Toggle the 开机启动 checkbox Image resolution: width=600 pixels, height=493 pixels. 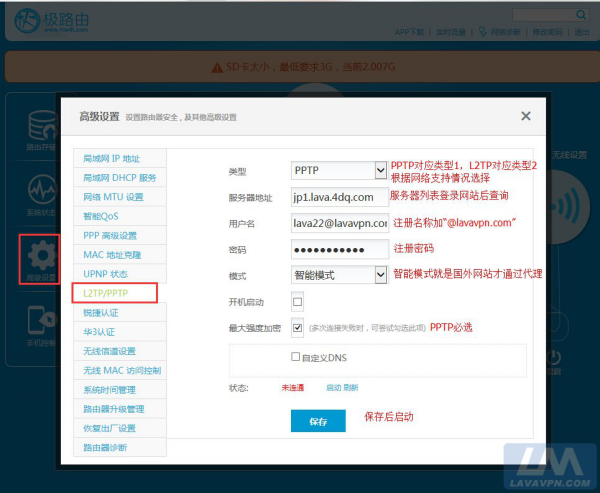tap(297, 302)
